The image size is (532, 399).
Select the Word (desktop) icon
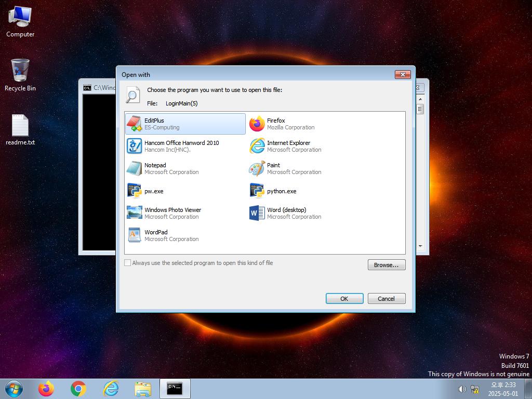click(x=257, y=212)
